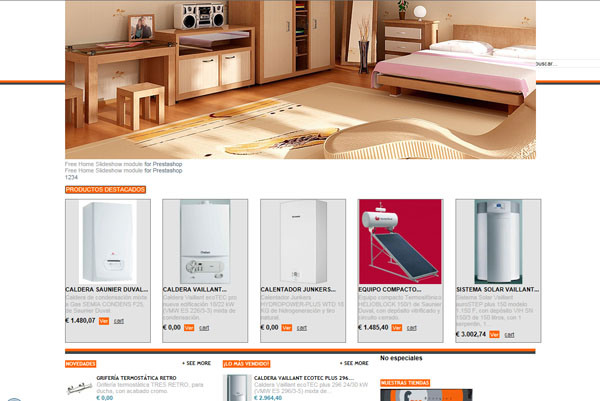600x401 pixels.
Task: Click the Ver button for Caldera Vaillant
Action: [189, 328]
